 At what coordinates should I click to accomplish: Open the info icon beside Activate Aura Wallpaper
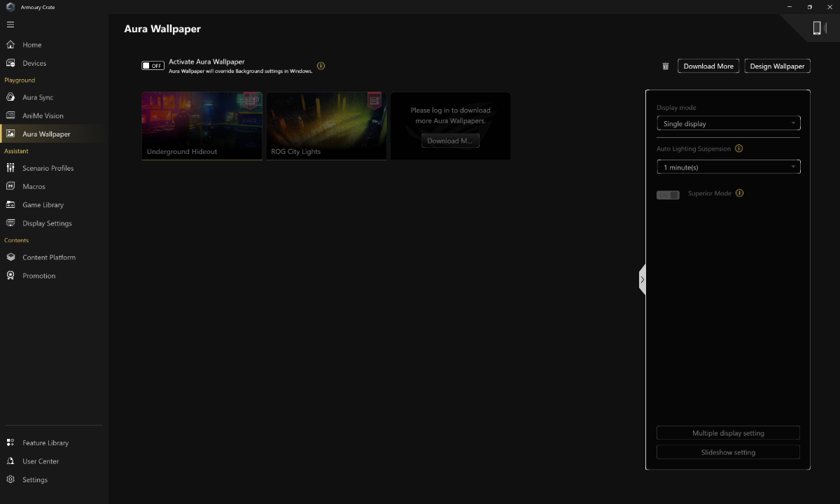321,66
